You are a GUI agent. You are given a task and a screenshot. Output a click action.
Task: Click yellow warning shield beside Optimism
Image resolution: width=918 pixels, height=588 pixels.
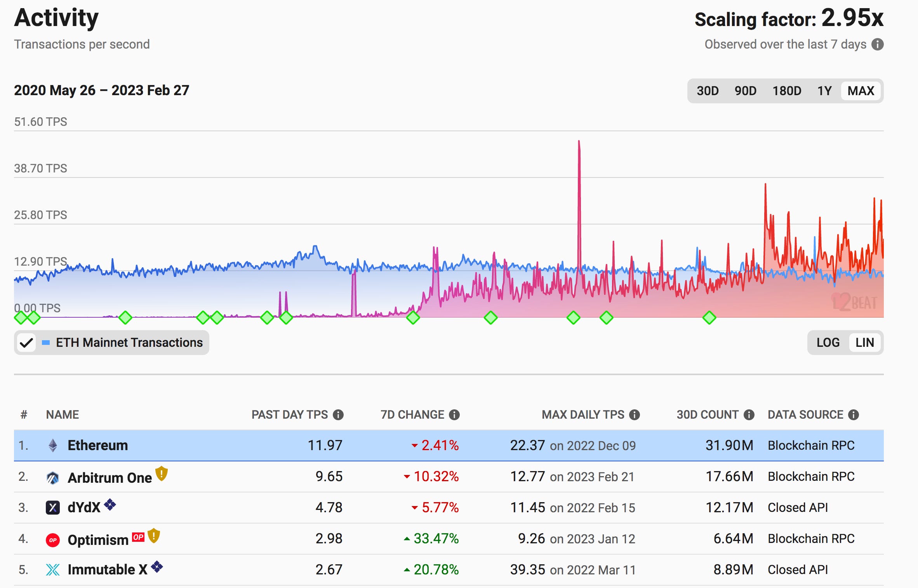click(154, 536)
